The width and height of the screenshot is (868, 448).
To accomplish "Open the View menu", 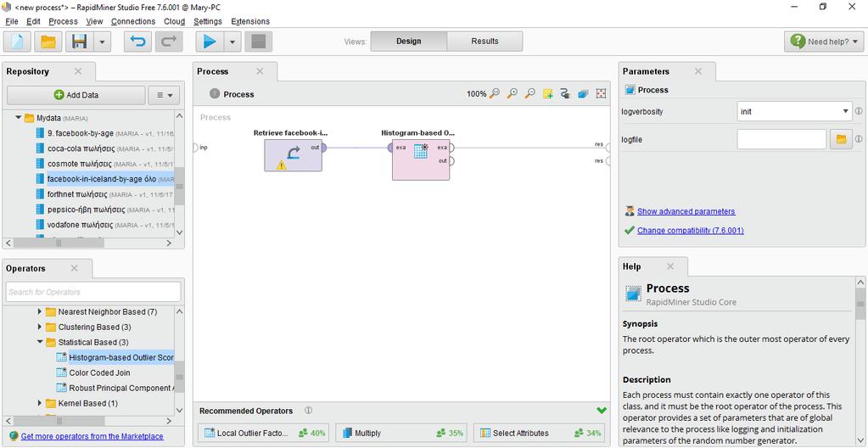I will (x=94, y=21).
